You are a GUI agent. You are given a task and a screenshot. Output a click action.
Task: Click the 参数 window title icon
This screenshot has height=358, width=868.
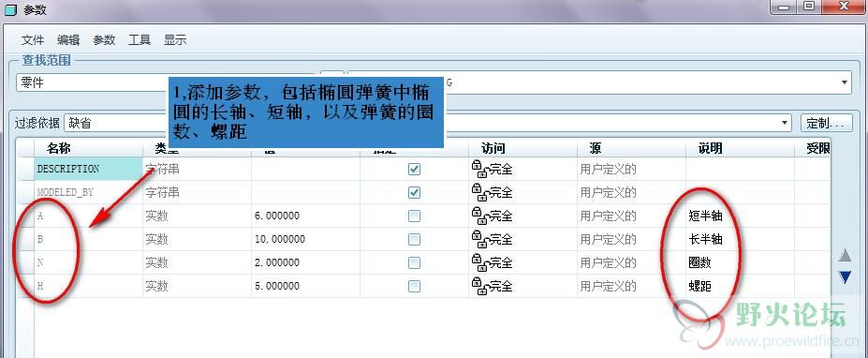(10, 10)
